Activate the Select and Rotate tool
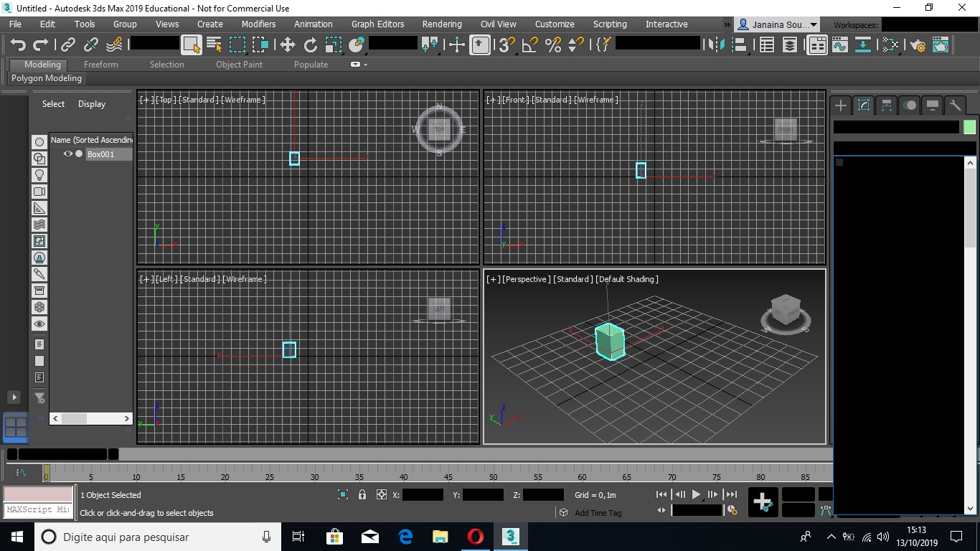Screen dimensions: 980x551 point(310,44)
